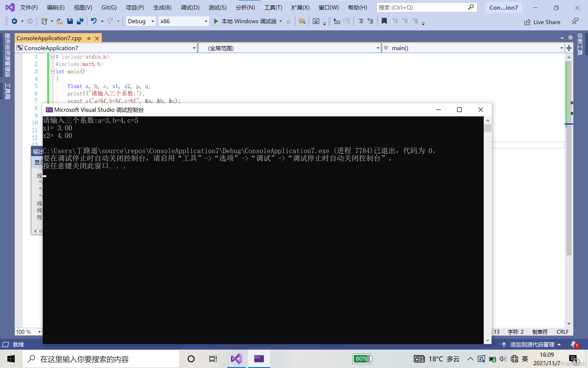The width and height of the screenshot is (588, 368).
Task: Open the 调试(D) menu
Action: [190, 8]
